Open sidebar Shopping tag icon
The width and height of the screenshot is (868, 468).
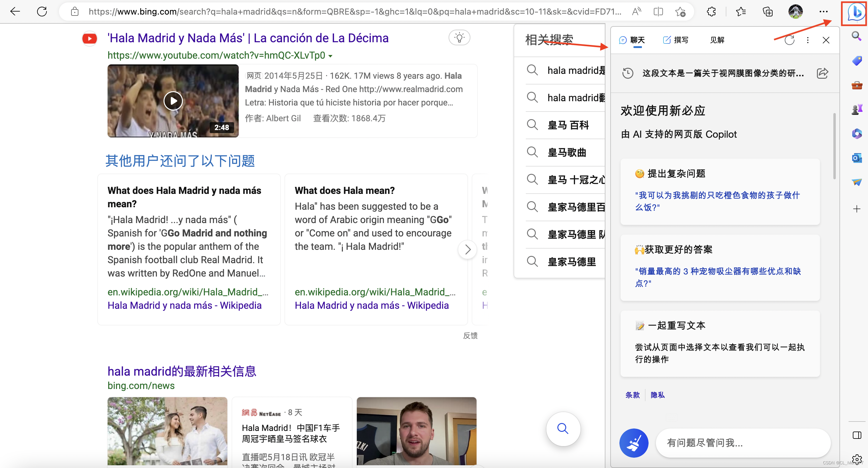tap(856, 61)
